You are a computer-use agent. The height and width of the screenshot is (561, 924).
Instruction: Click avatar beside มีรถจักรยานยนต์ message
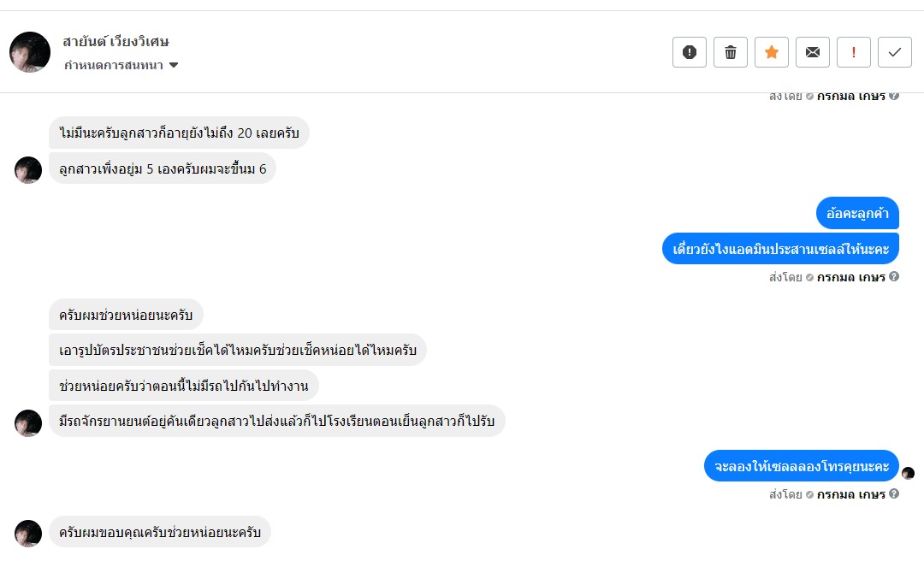tap(28, 422)
